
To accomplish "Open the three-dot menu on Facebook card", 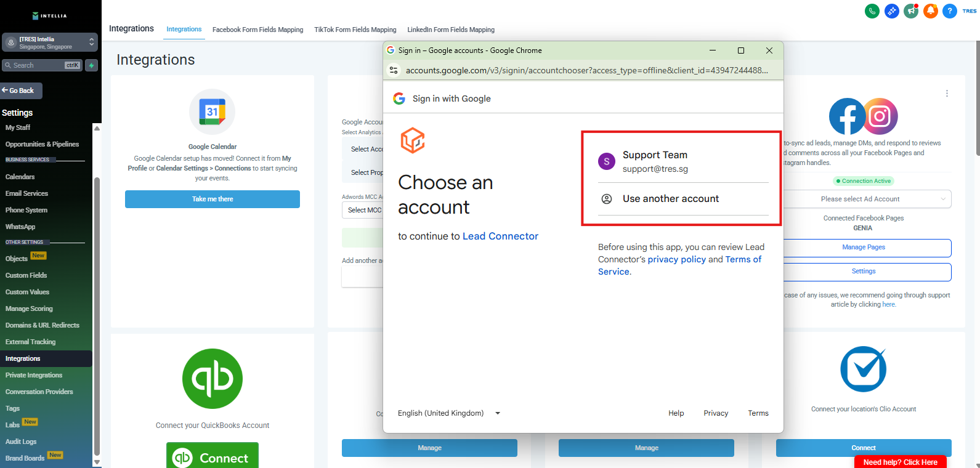I will click(947, 94).
